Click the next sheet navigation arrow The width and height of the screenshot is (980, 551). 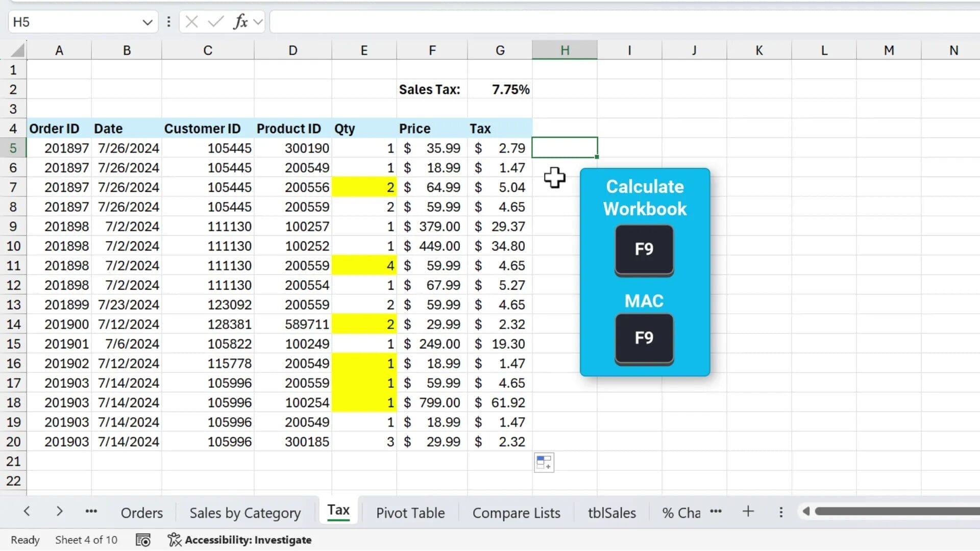click(59, 511)
